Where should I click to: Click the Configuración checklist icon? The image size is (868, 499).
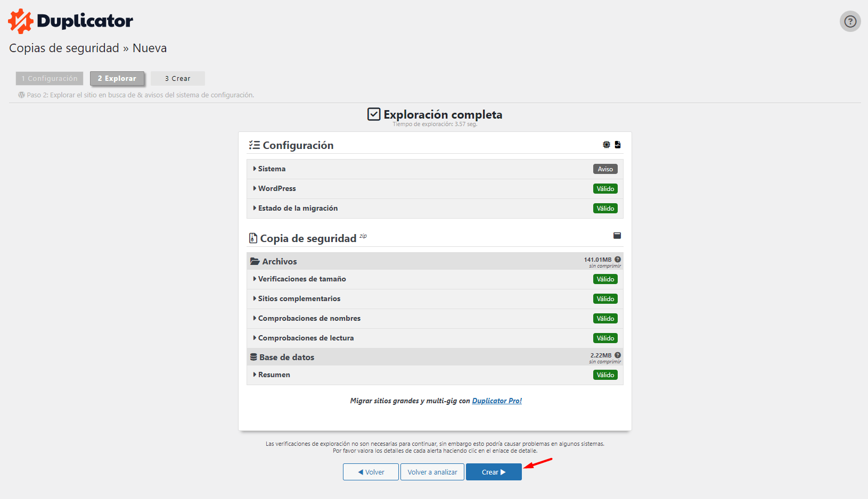pos(255,145)
